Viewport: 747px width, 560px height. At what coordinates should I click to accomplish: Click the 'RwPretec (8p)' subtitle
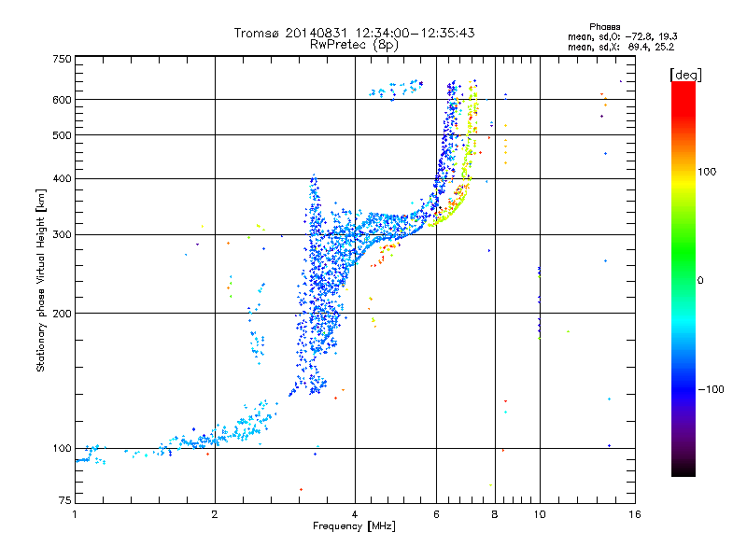(354, 45)
